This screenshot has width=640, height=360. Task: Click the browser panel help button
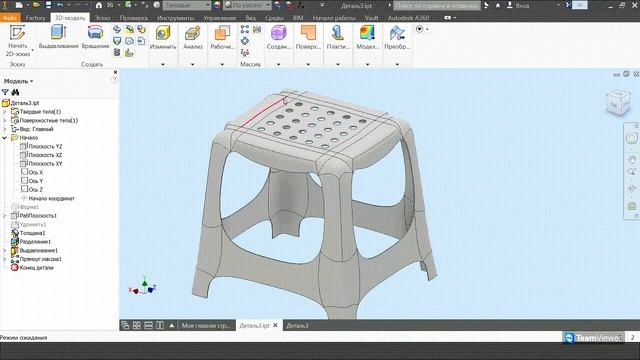pos(114,80)
